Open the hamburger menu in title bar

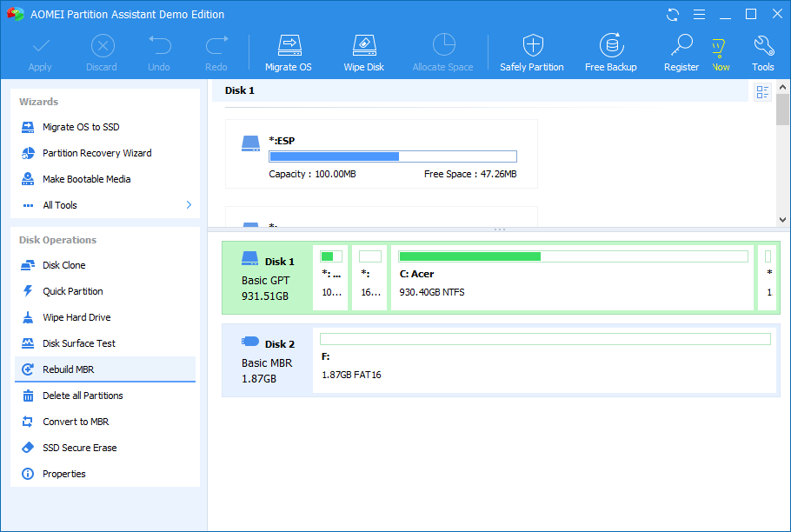pos(699,14)
